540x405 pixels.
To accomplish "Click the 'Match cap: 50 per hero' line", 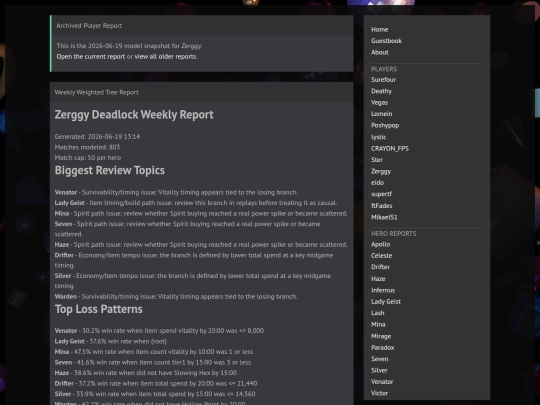I will point(88,158).
